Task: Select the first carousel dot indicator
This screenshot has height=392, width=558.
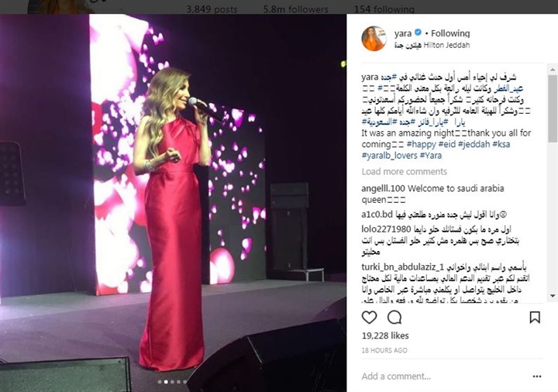Action: point(160,382)
